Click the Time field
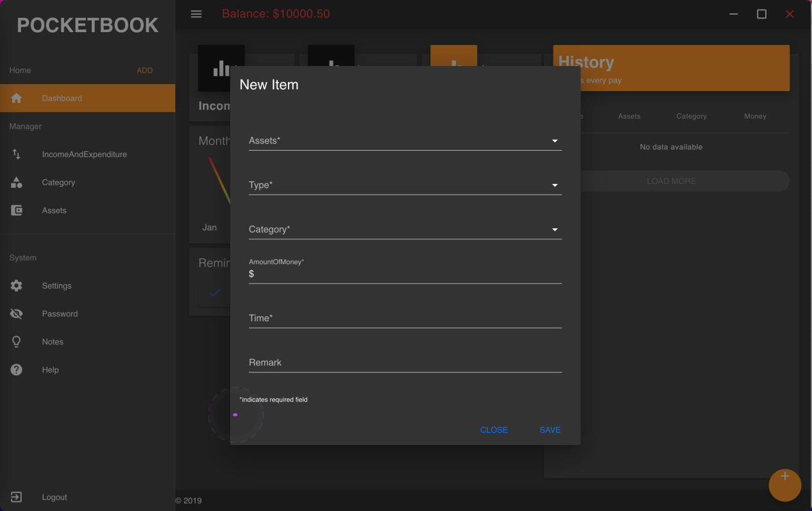The width and height of the screenshot is (812, 511). pos(405,318)
